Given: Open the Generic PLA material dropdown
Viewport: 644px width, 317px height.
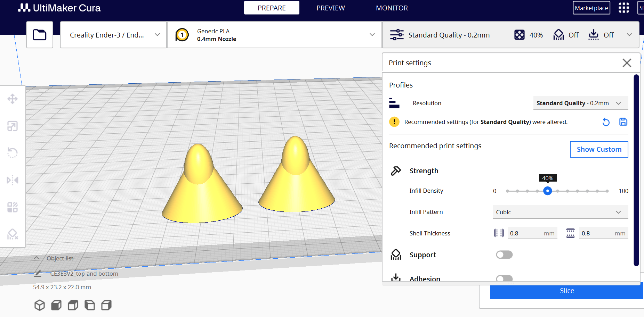Looking at the screenshot, I should [x=275, y=35].
